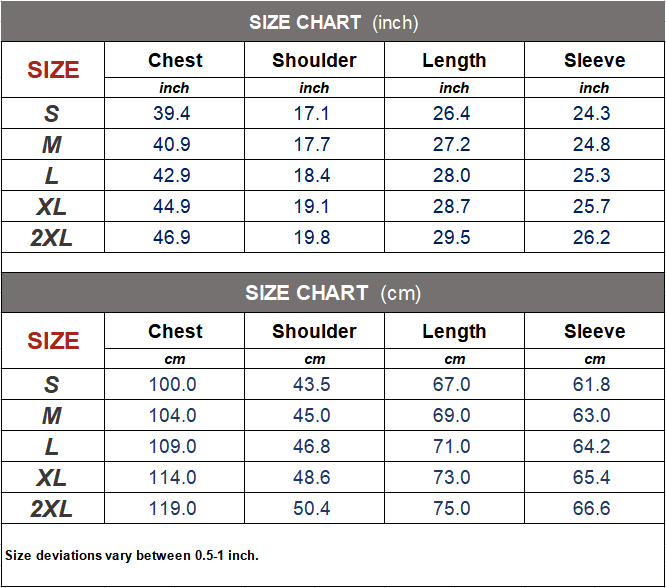This screenshot has height=588, width=666.
Task: Click the 17.7 shoulder value cell
Action: click(312, 145)
